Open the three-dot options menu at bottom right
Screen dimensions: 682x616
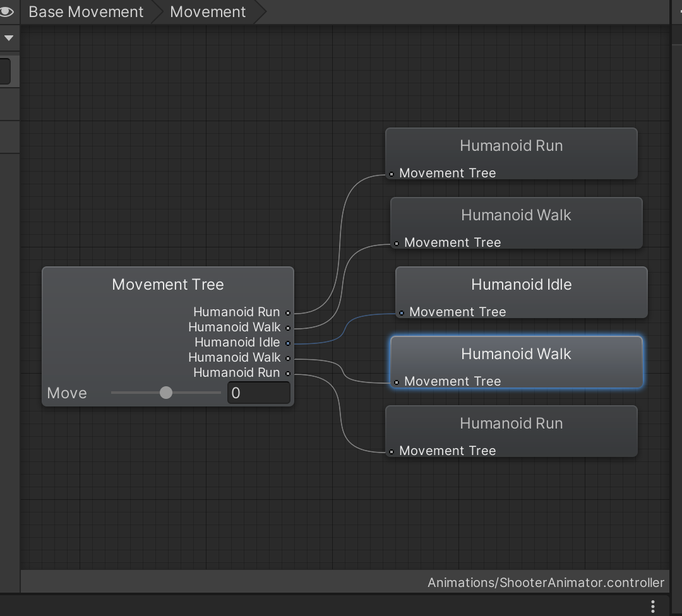[653, 607]
